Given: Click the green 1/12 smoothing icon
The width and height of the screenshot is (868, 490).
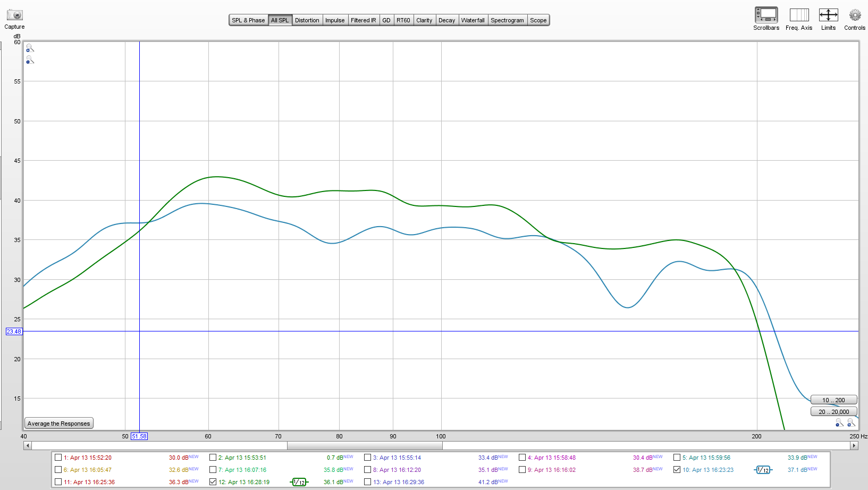Looking at the screenshot, I should pos(299,482).
